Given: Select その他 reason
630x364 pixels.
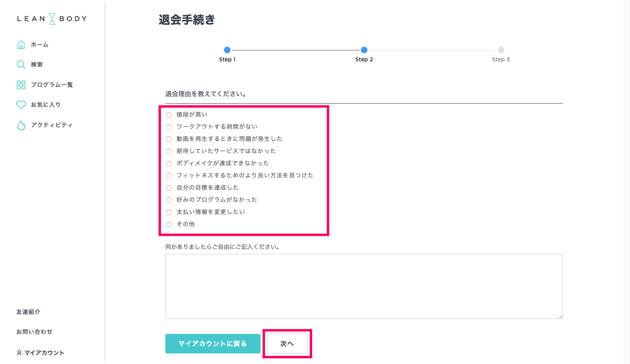Looking at the screenshot, I should (x=169, y=225).
